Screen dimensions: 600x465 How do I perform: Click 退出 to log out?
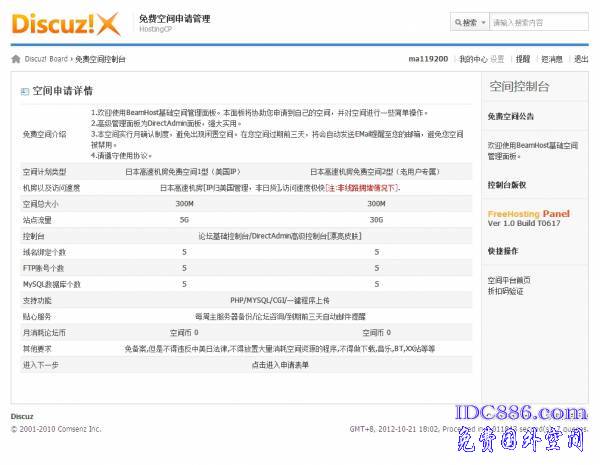click(x=580, y=59)
